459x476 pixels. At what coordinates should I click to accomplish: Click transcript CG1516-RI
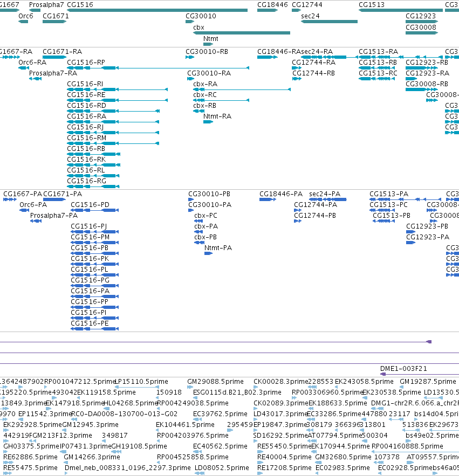(117, 89)
